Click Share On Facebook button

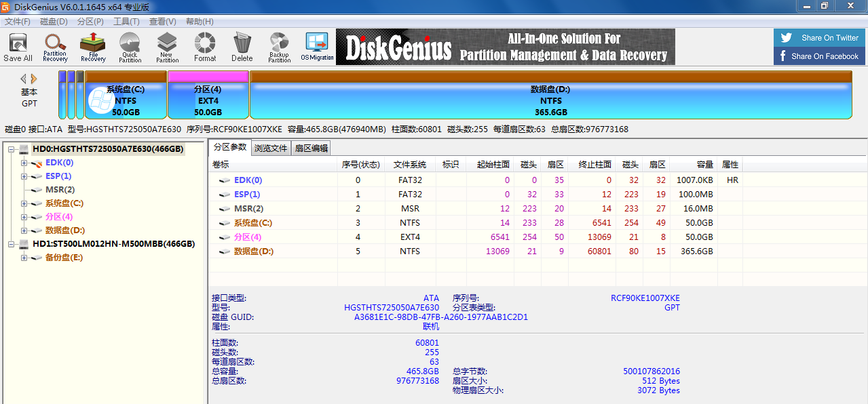click(819, 56)
